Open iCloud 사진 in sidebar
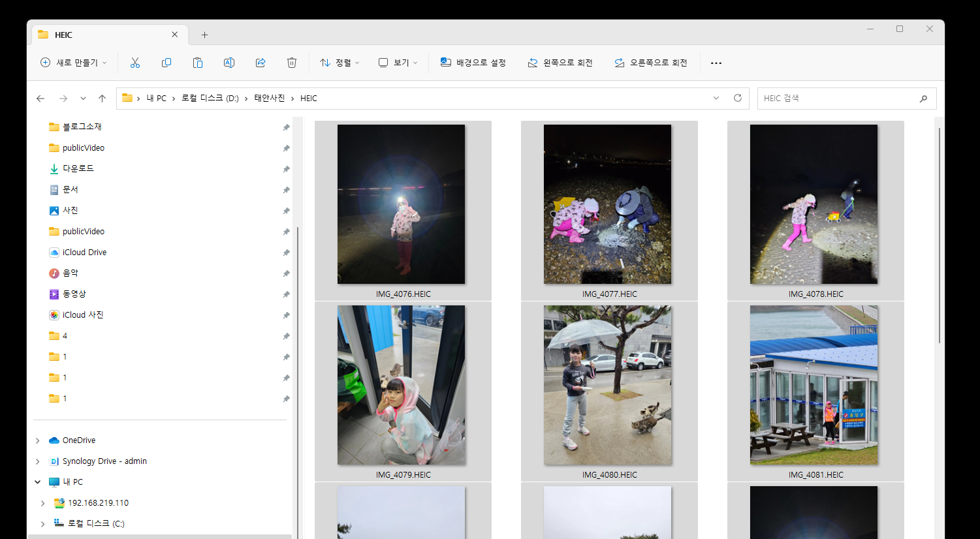Image resolution: width=980 pixels, height=539 pixels. 76,315
